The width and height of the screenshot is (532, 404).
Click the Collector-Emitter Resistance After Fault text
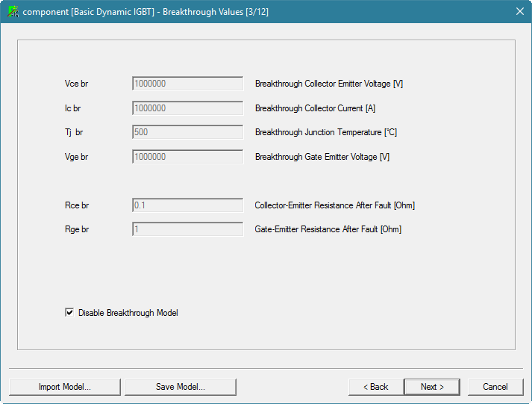coord(334,205)
